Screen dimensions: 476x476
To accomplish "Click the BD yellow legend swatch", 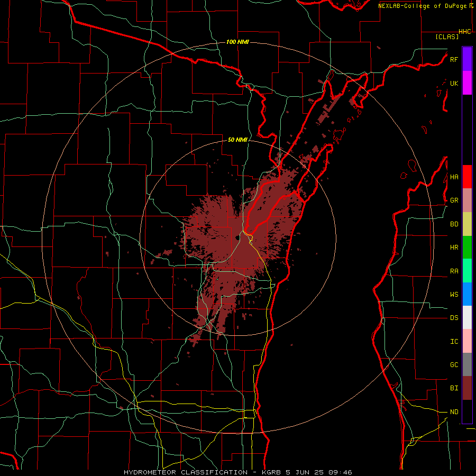I will tap(467, 224).
